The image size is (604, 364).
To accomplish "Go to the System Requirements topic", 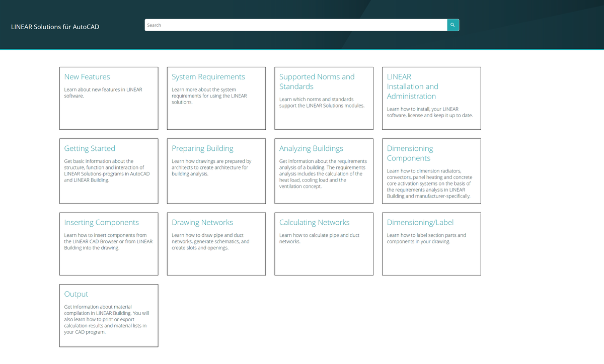I will (x=208, y=77).
